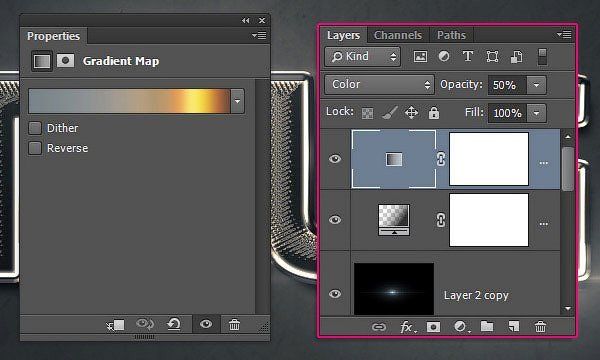600x360 pixels.
Task: Reset adjustment defaults icon in Properties
Action: pos(174,324)
